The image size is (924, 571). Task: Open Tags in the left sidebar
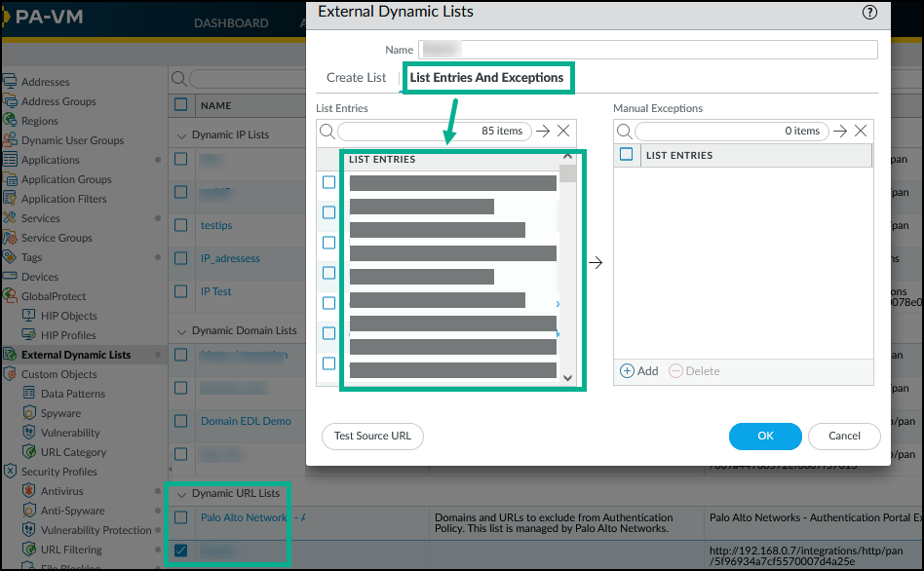32,257
